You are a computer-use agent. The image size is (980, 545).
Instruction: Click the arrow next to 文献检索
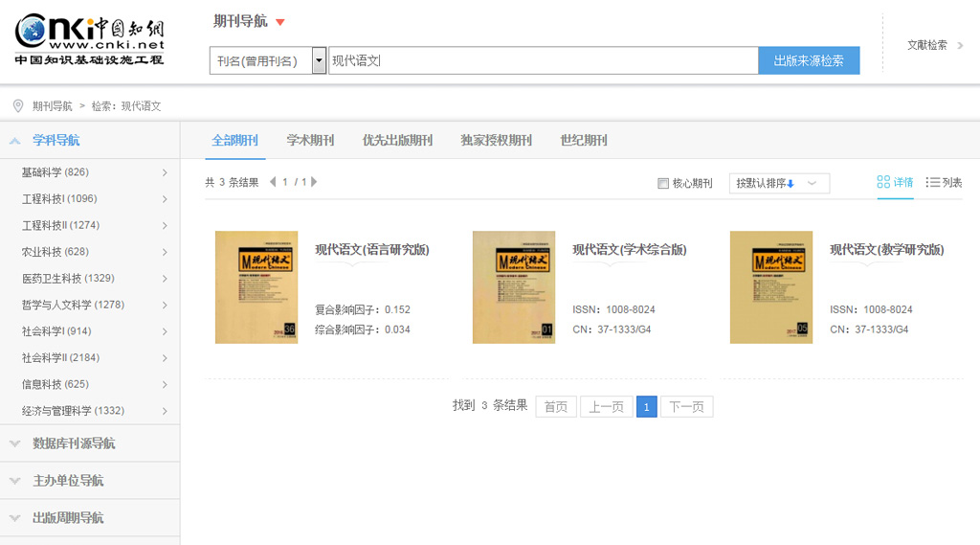point(961,45)
